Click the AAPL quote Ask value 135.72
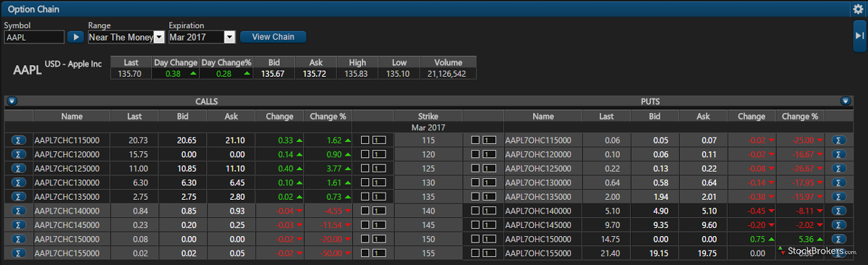868x265 pixels. [x=315, y=74]
